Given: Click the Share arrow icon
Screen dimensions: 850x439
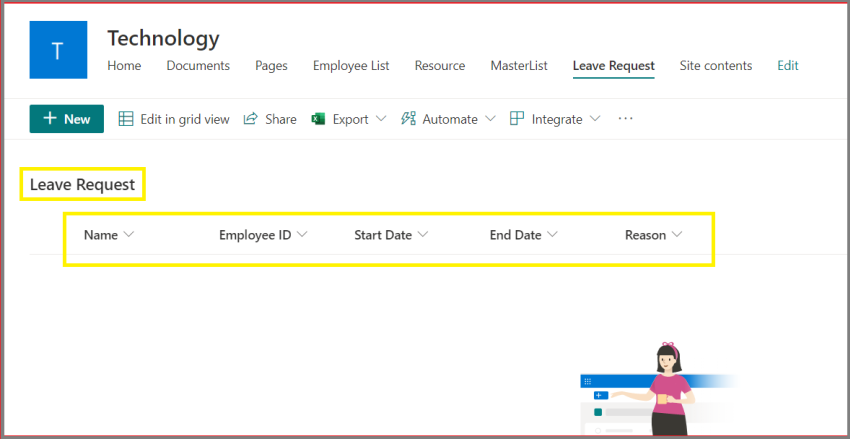Looking at the screenshot, I should pos(251,119).
